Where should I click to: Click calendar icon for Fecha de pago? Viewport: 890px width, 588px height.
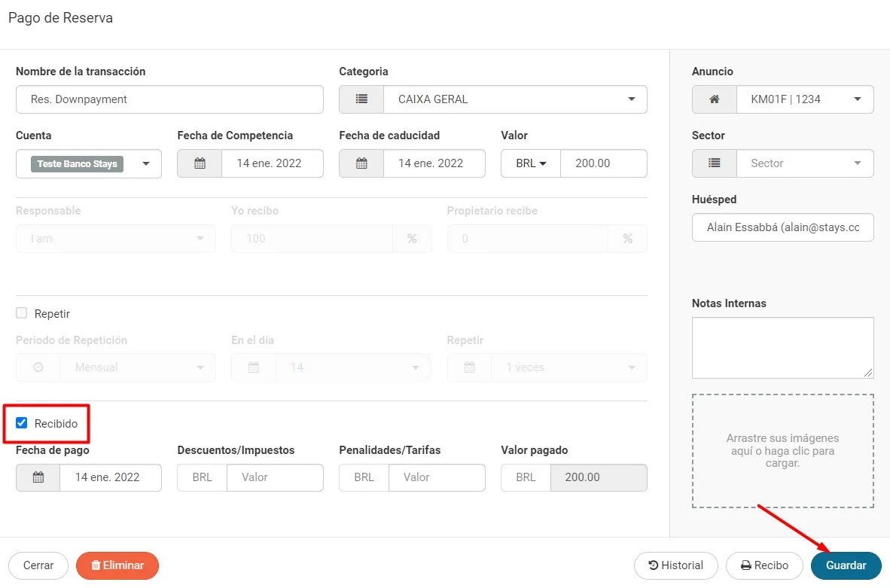[x=38, y=477]
